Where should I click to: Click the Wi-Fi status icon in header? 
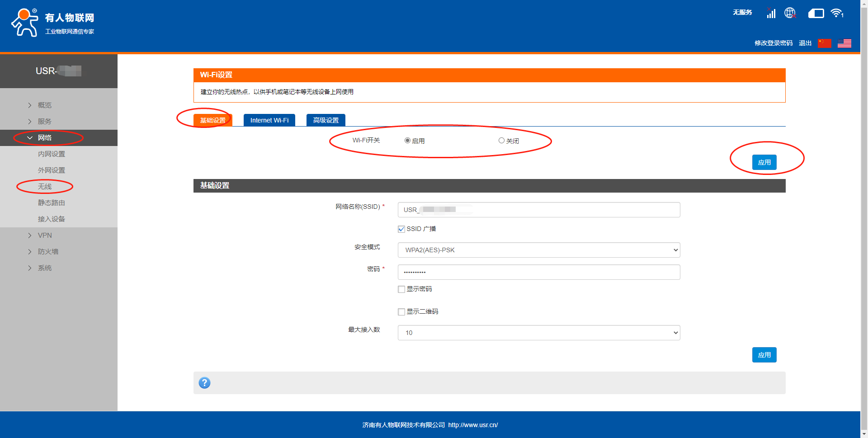pyautogui.click(x=837, y=13)
